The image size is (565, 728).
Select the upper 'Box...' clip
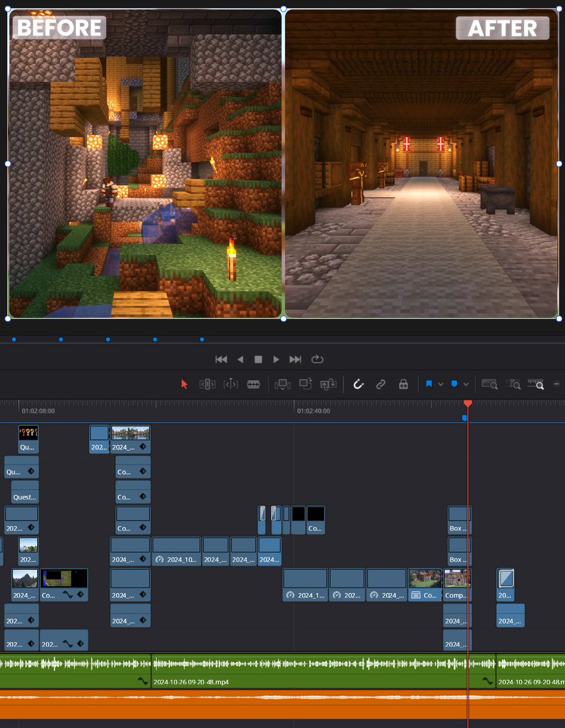click(x=459, y=520)
